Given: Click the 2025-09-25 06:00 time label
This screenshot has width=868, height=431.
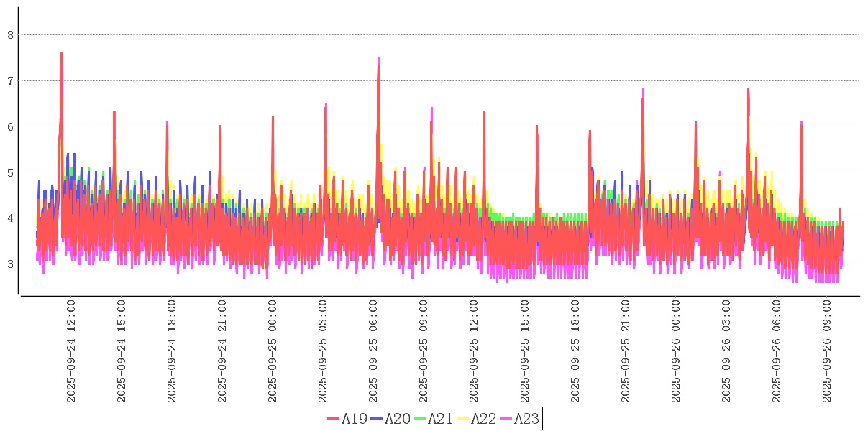Looking at the screenshot, I should [373, 352].
